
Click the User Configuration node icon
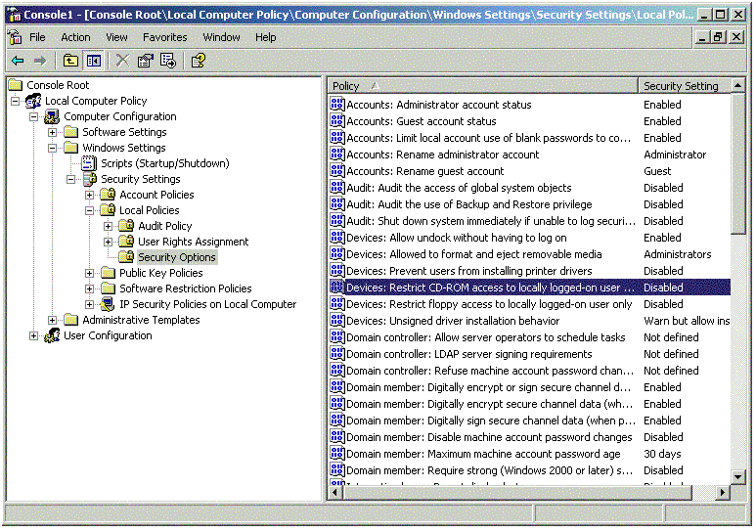pos(52,335)
